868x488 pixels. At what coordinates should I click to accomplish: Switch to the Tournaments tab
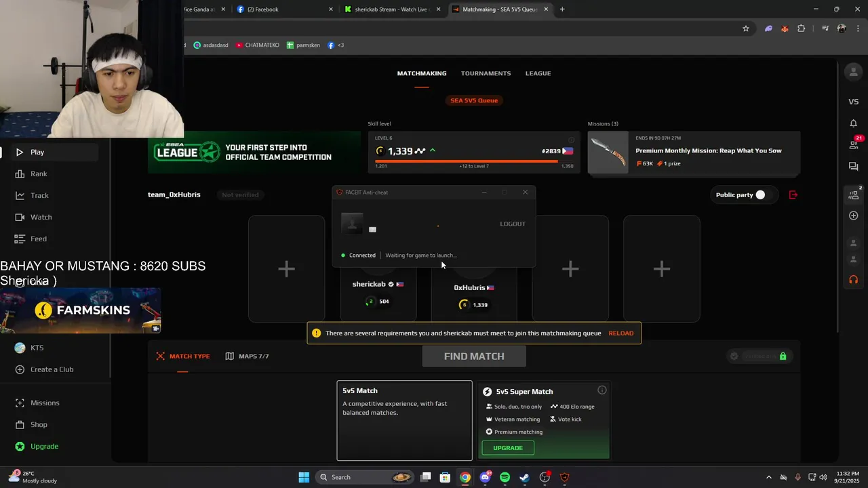(486, 73)
